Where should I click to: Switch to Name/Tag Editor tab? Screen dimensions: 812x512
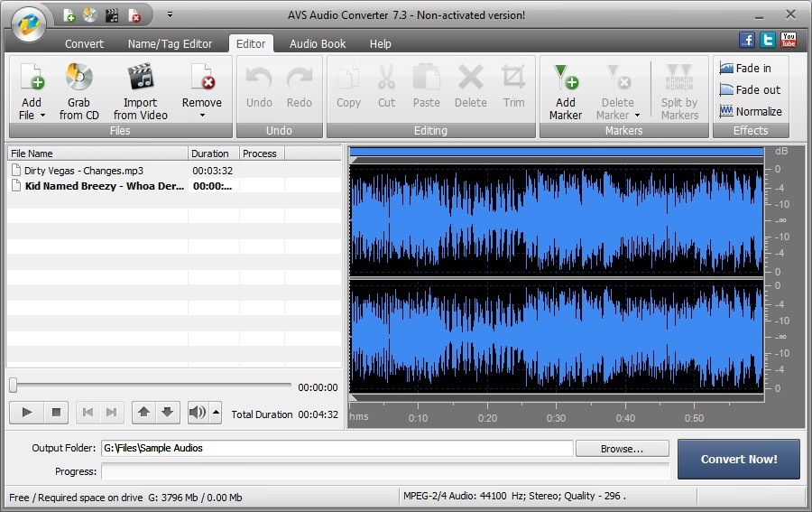[x=170, y=44]
